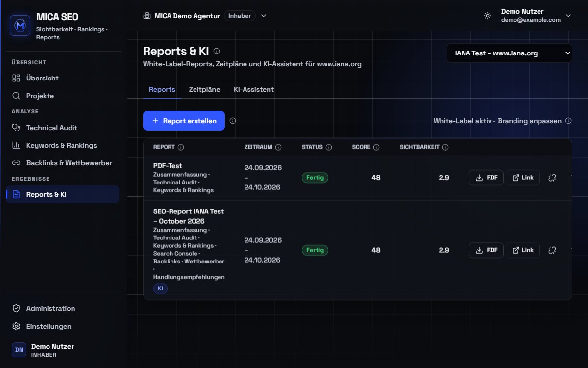Screen dimensions: 588x368
Task: Select Reports & KI in the sidebar
Action: 62,194
